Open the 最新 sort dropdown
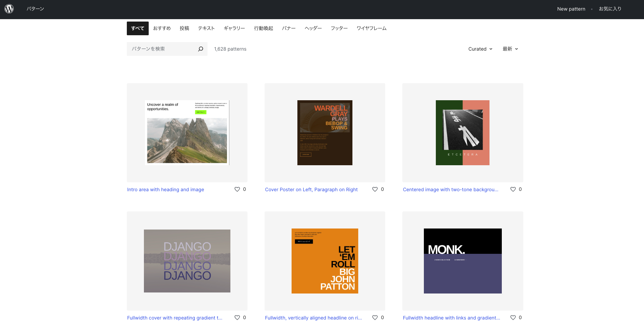The width and height of the screenshot is (644, 326). click(510, 49)
